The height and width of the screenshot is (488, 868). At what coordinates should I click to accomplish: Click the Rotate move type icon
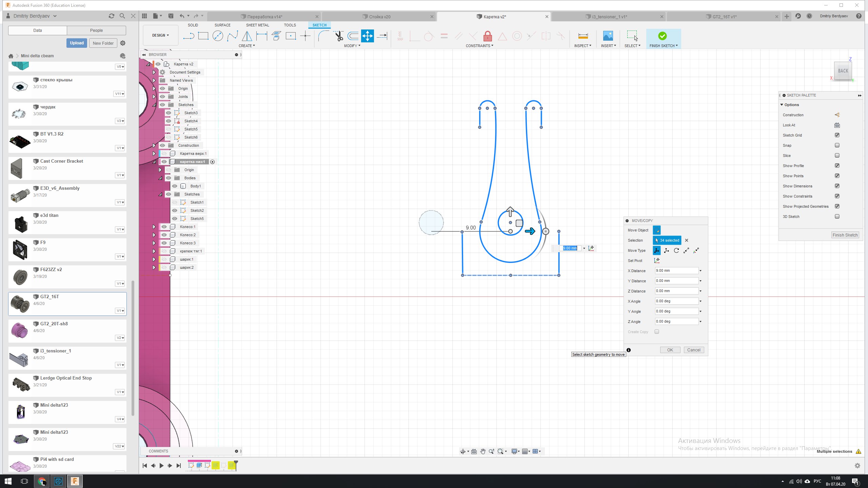point(676,250)
